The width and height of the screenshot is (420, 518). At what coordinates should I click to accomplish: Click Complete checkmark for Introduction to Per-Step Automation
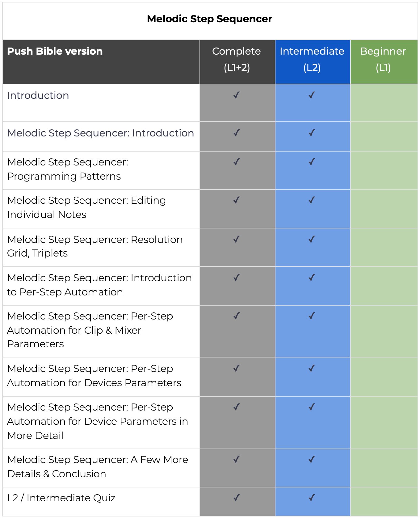[237, 278]
